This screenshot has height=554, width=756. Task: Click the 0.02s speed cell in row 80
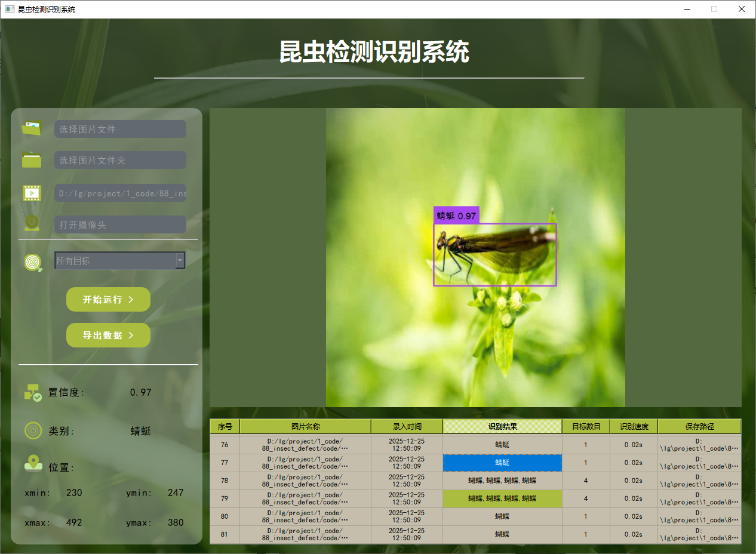(634, 516)
